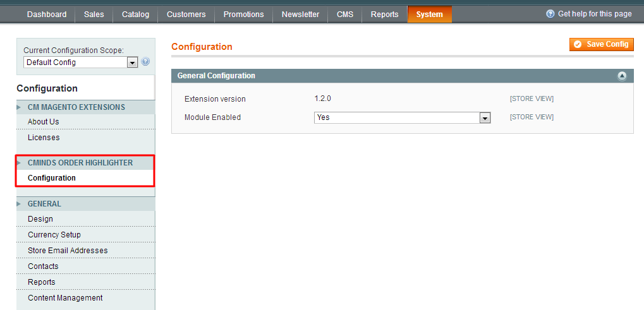This screenshot has width=644, height=310.
Task: Click the help icon beside the scope dropdown
Action: (x=145, y=62)
